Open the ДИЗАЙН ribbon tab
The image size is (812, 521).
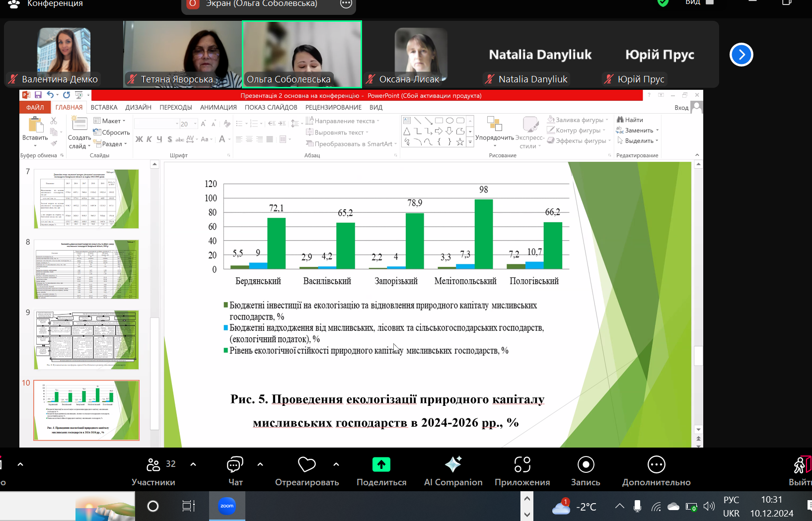[x=138, y=107]
